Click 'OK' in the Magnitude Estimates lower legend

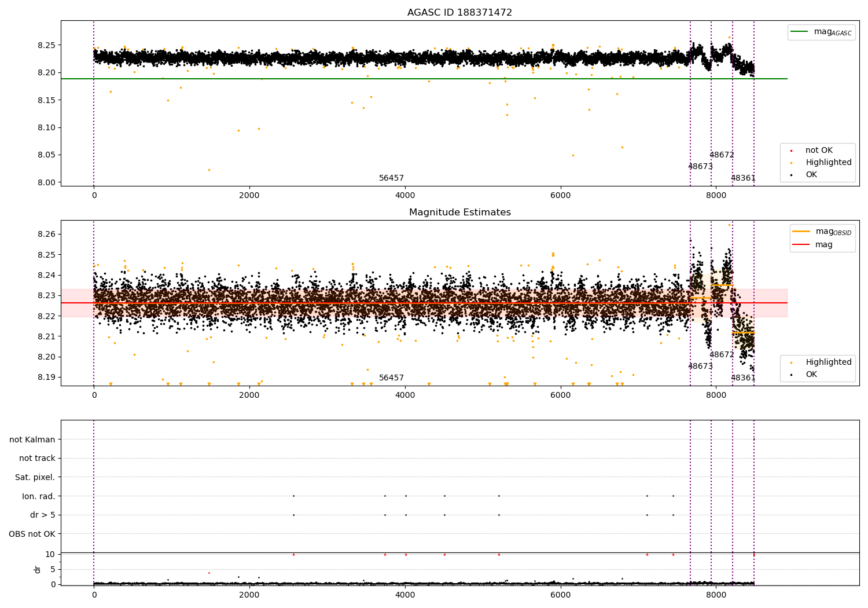pos(811,374)
